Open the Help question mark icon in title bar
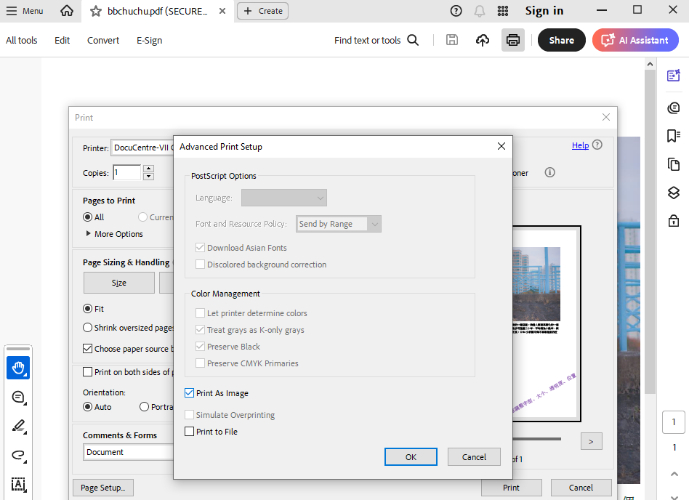Screen dimensions: 689x500 [x=456, y=11]
